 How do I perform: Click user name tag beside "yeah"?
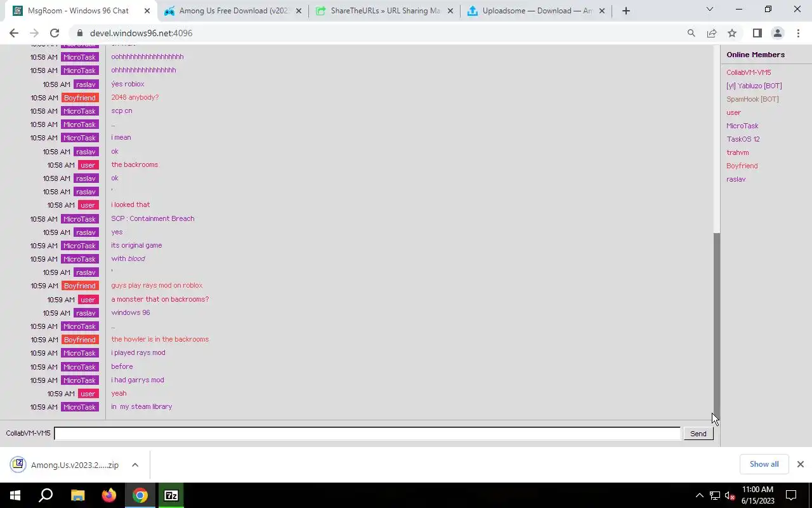tap(88, 394)
